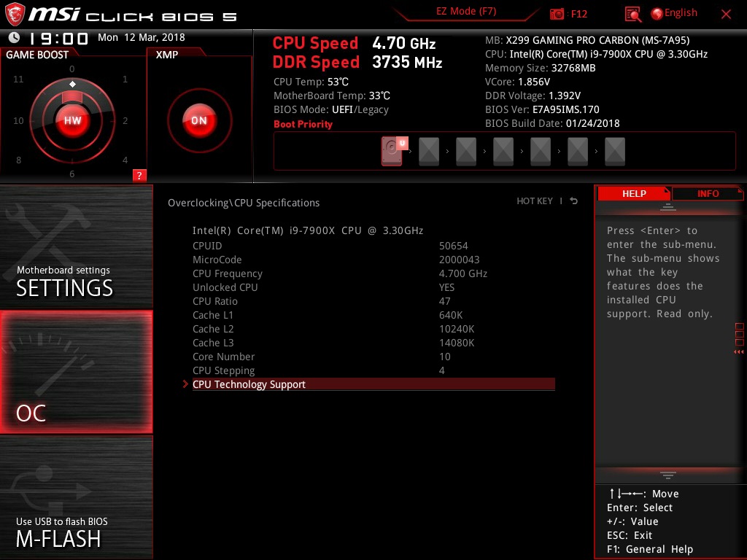Select the MicroCode row
Viewport: 747px width, 560px height.
pyautogui.click(x=373, y=260)
